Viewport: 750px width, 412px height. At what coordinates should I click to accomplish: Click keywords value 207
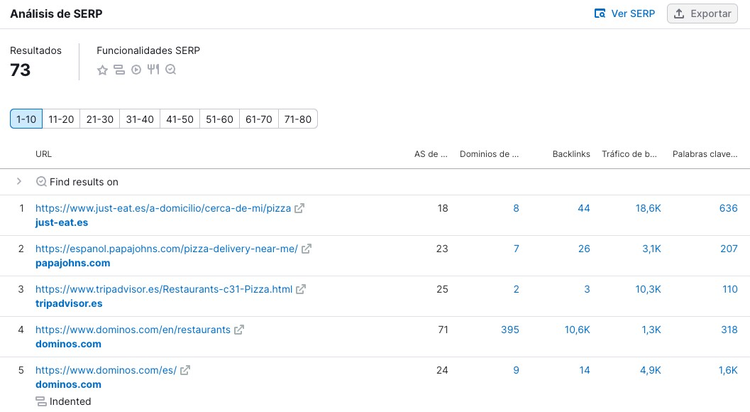click(729, 249)
